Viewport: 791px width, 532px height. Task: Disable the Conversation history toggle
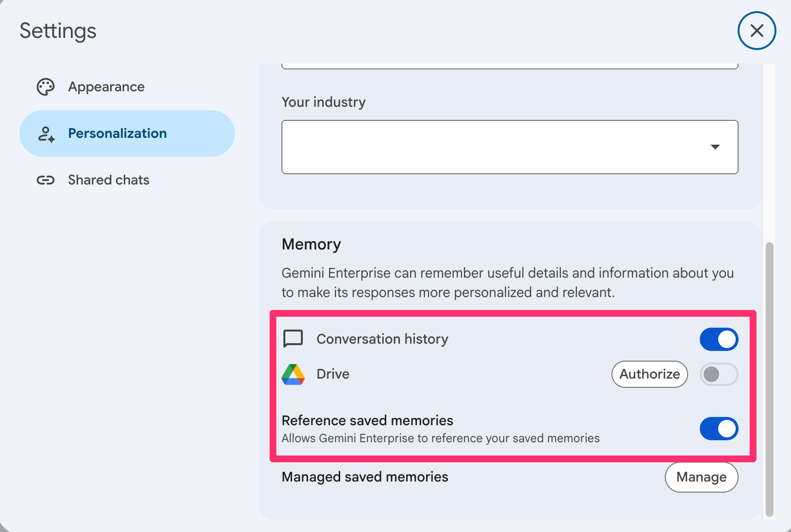[x=719, y=339]
